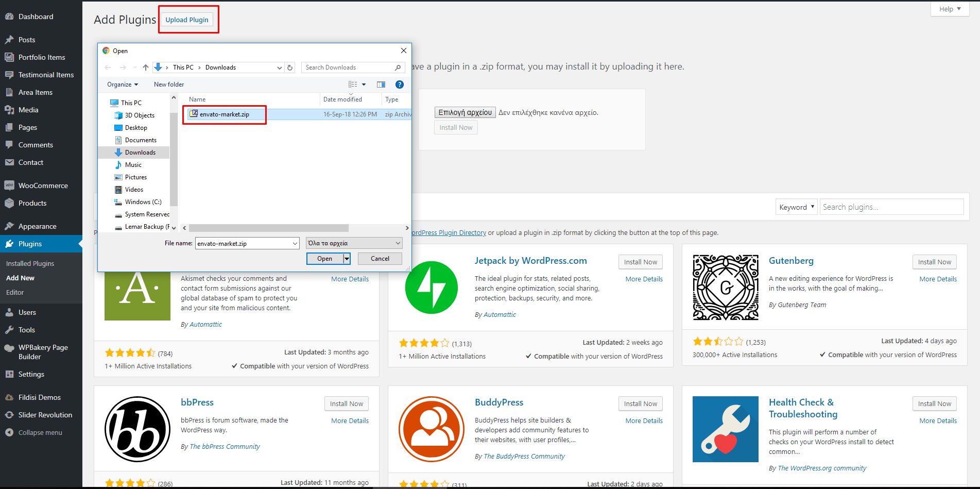The height and width of the screenshot is (489, 980).
Task: Click the Tools wrench icon
Action: [x=9, y=330]
